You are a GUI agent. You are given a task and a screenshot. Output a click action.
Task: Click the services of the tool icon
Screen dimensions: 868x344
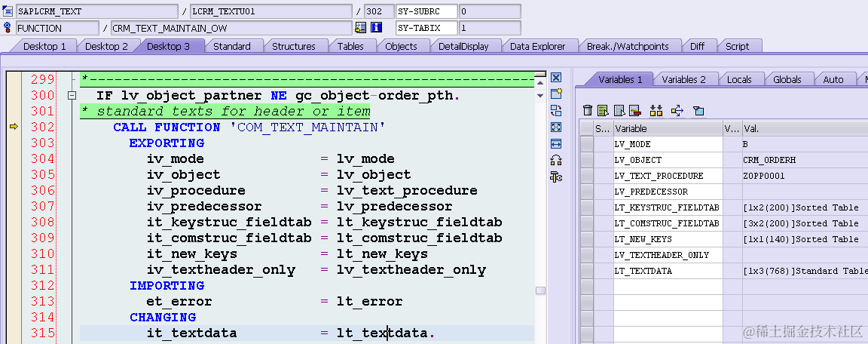[556, 160]
